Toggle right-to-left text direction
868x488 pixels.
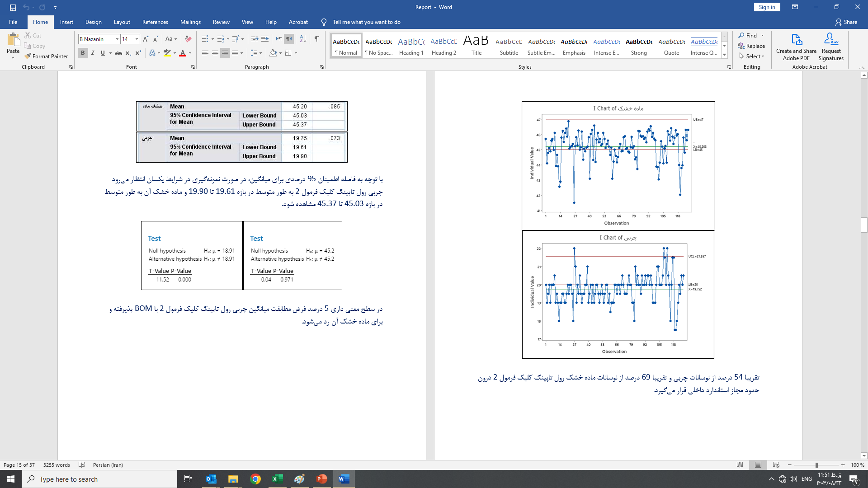pyautogui.click(x=289, y=39)
